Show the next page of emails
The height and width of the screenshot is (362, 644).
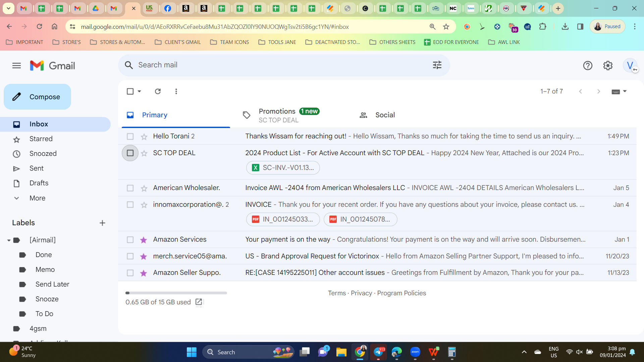pos(598,92)
